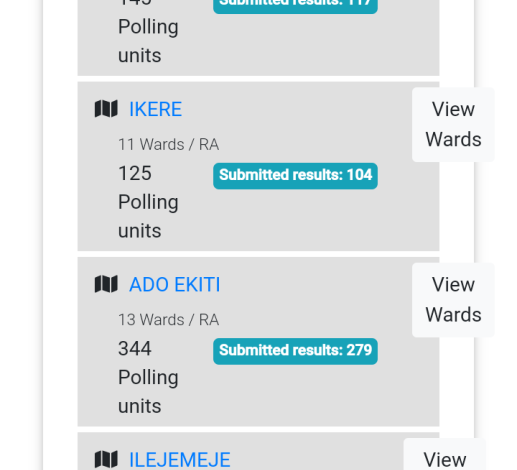Select the 11 Wards / RA text
The height and width of the screenshot is (470, 517).
tap(169, 145)
